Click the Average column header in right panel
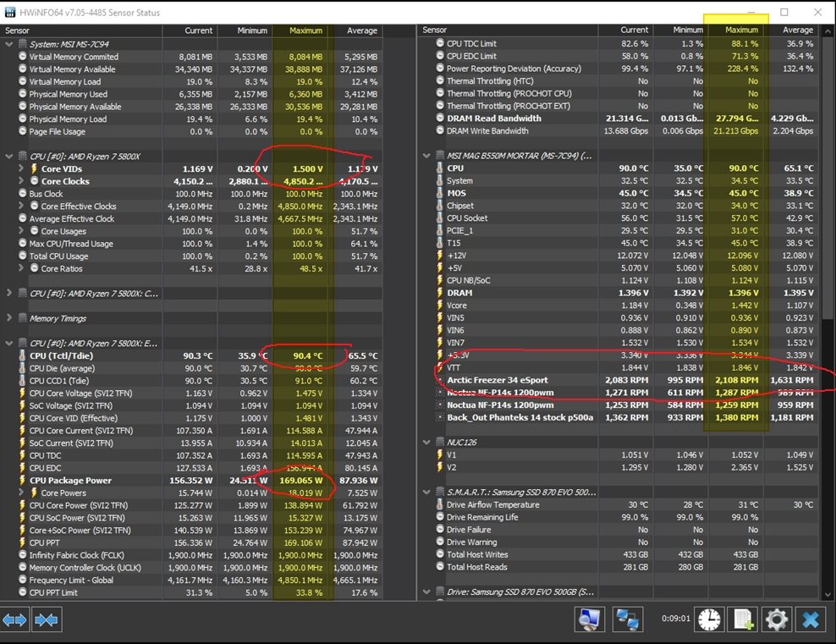 (796, 30)
